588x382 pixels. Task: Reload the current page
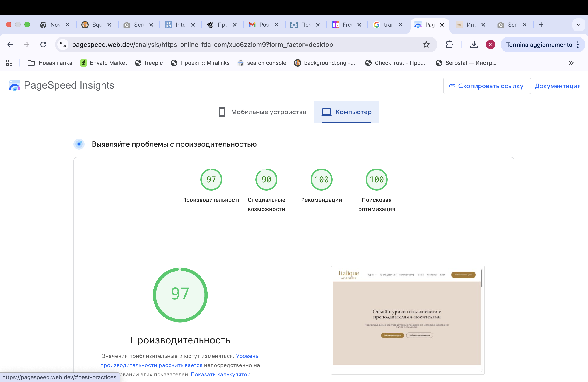43,45
